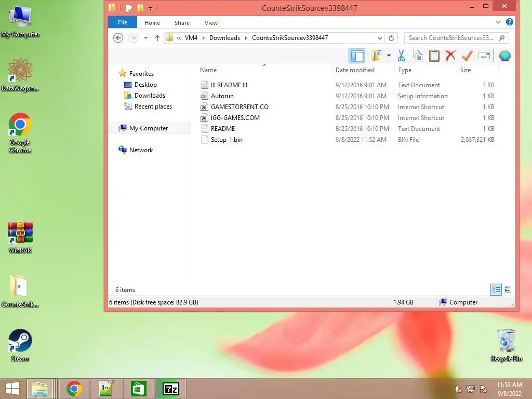
Task: Select the !!! README !!! file
Action: (229, 85)
